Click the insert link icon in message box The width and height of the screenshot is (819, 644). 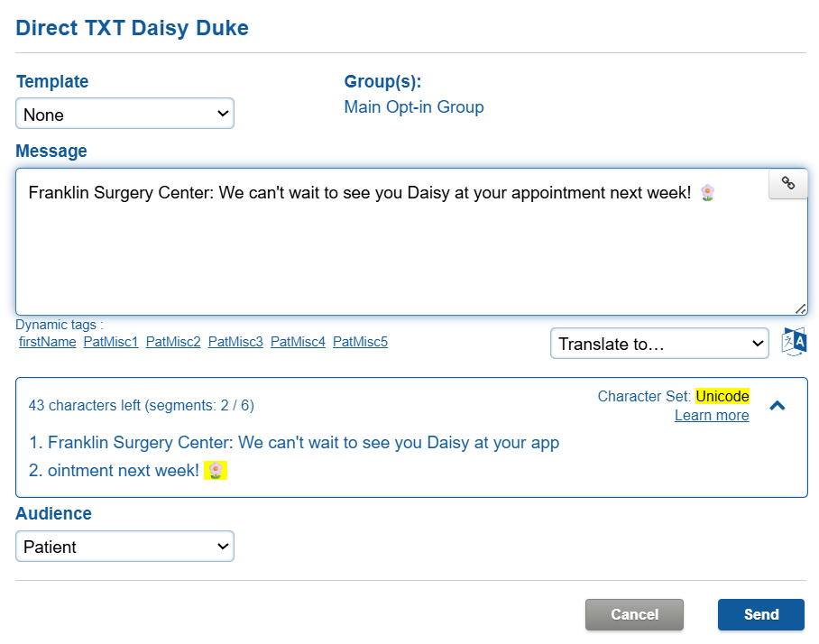(787, 184)
